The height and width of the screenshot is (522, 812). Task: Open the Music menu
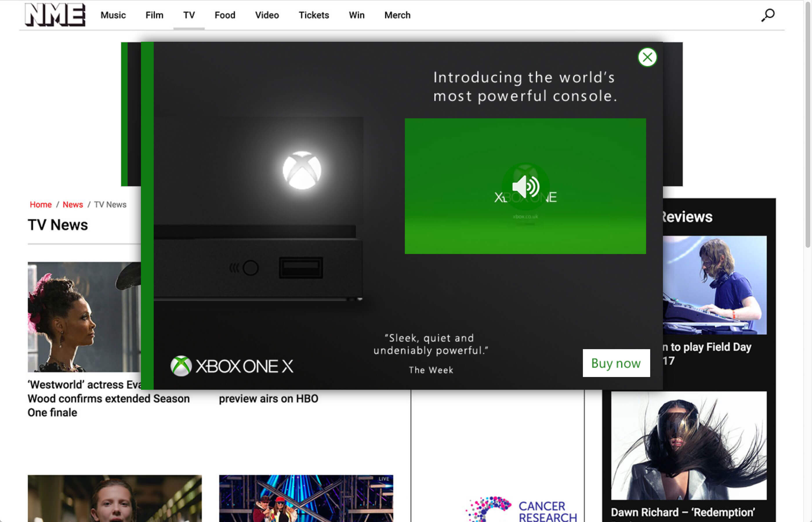[113, 15]
